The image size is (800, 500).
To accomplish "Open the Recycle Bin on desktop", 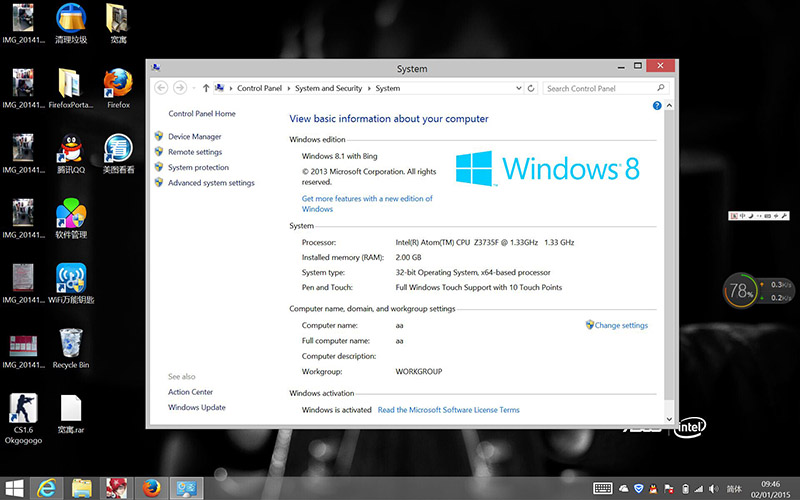I will pyautogui.click(x=71, y=348).
